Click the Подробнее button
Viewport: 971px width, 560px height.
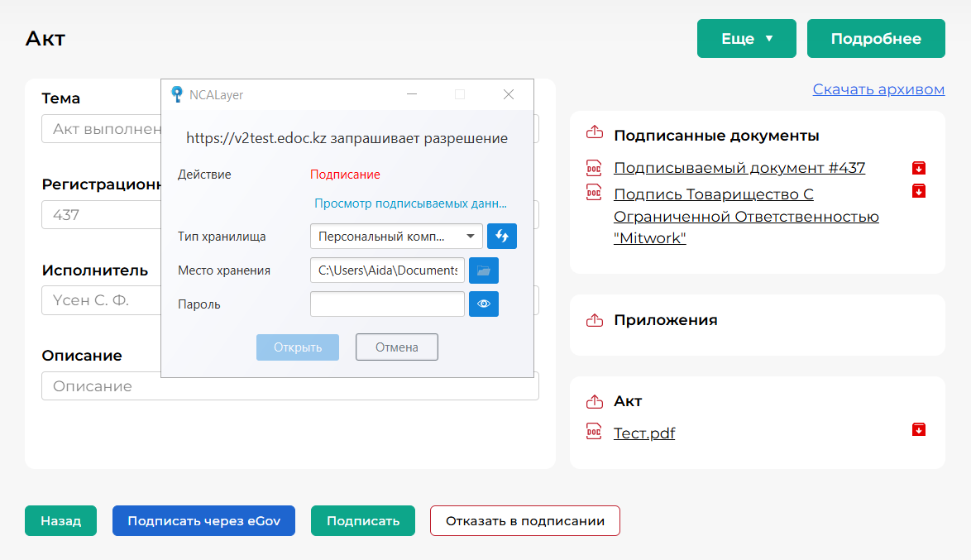(x=876, y=39)
